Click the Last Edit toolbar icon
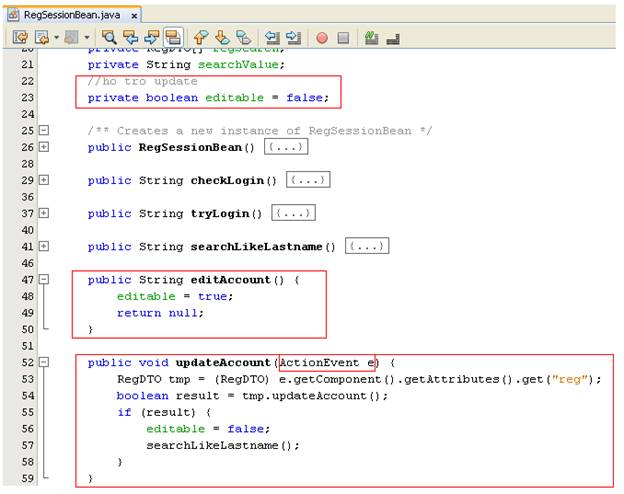The image size is (624, 494). point(21,37)
